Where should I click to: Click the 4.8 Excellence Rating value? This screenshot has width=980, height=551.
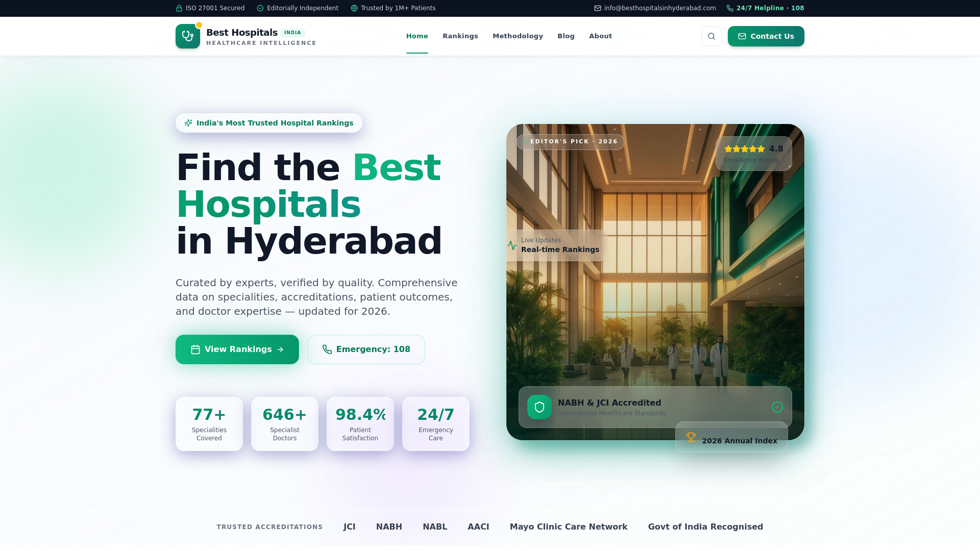pyautogui.click(x=776, y=149)
